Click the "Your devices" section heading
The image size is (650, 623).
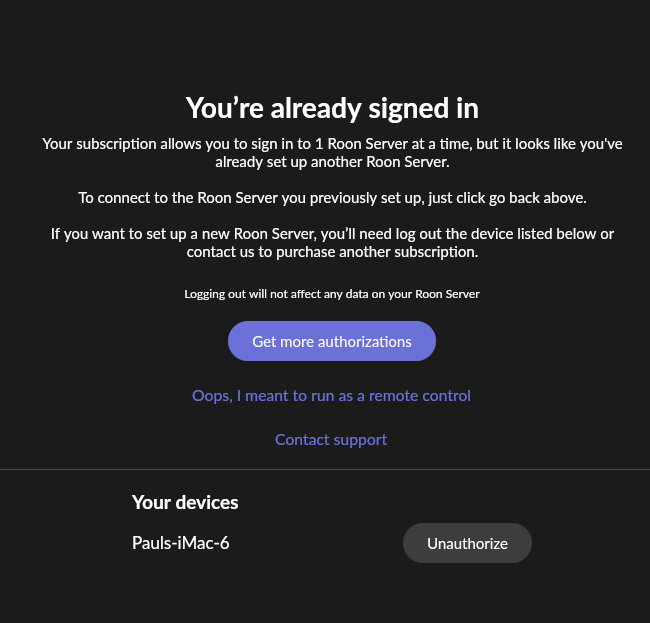point(185,502)
